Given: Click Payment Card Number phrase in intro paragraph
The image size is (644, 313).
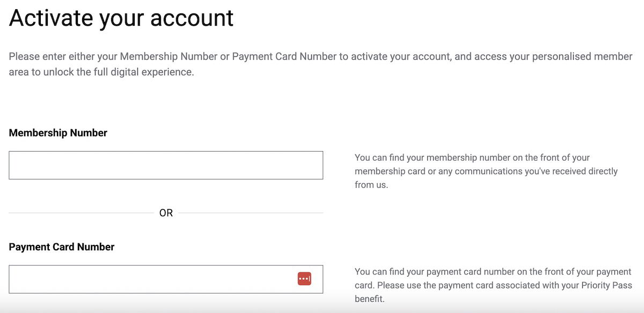Looking at the screenshot, I should [284, 56].
